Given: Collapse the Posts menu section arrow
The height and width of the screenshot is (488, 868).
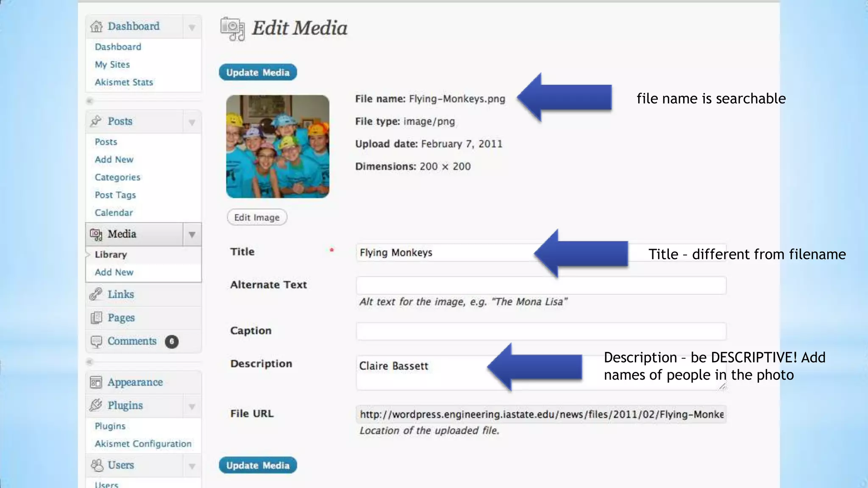Looking at the screenshot, I should pos(192,122).
